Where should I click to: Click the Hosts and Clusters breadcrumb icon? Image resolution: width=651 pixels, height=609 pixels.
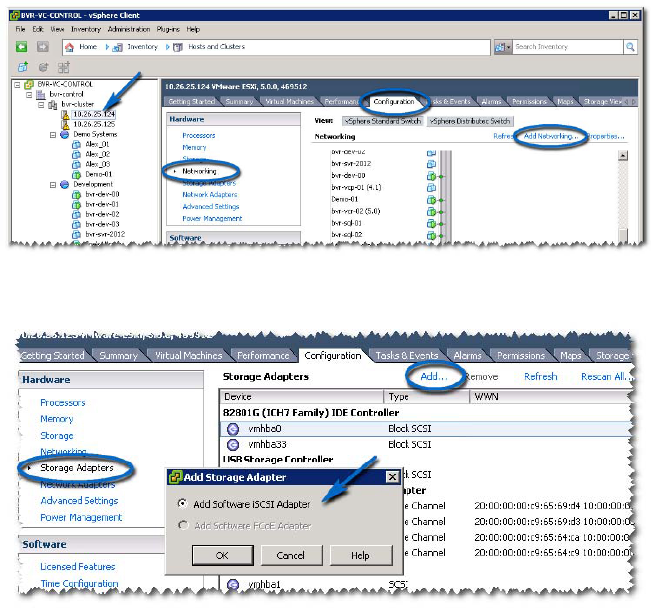point(178,47)
